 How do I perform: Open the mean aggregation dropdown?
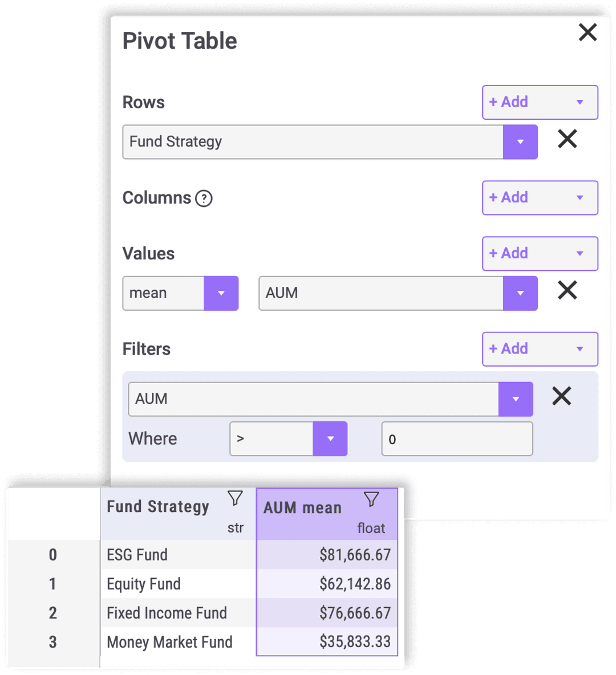[221, 293]
